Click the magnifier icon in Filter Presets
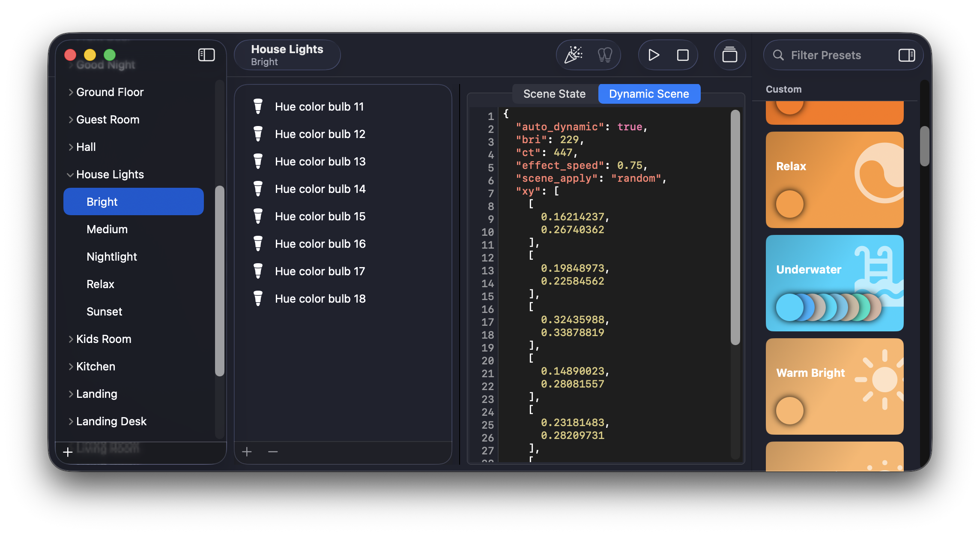 tap(778, 55)
